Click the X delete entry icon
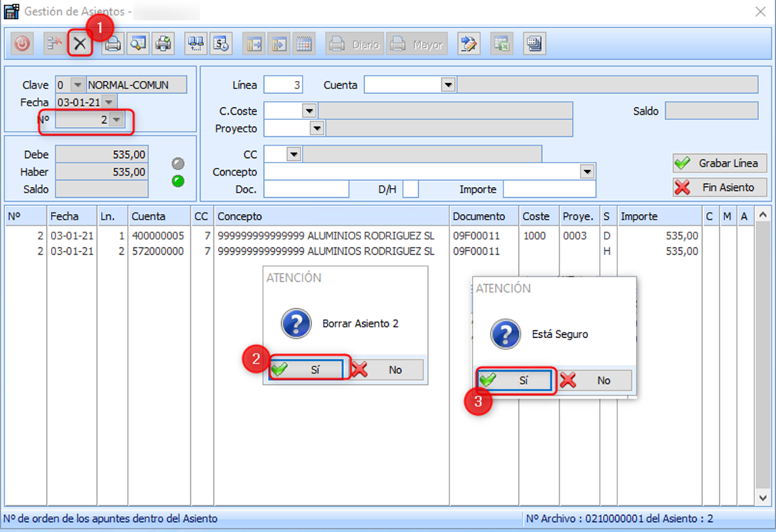 [x=80, y=45]
